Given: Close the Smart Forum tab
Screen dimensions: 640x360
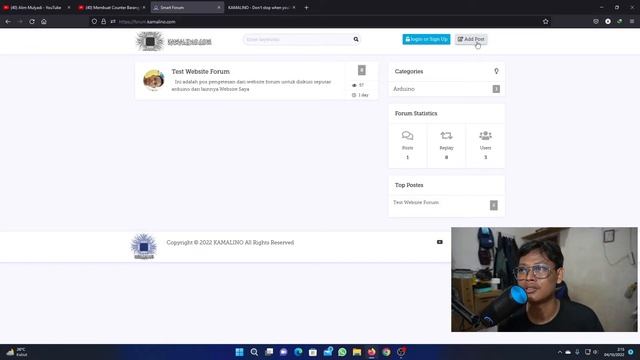Looking at the screenshot, I should click(x=219, y=7).
